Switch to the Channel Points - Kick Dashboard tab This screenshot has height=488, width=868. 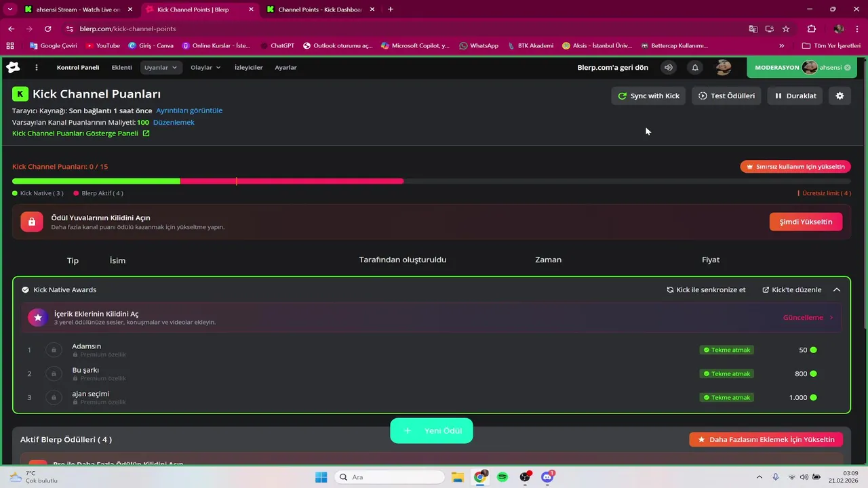tap(321, 9)
